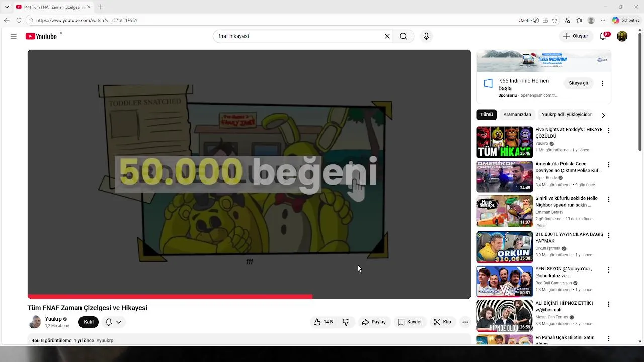Open the ORKUN 310.000TL video thumbnail

pos(505,247)
